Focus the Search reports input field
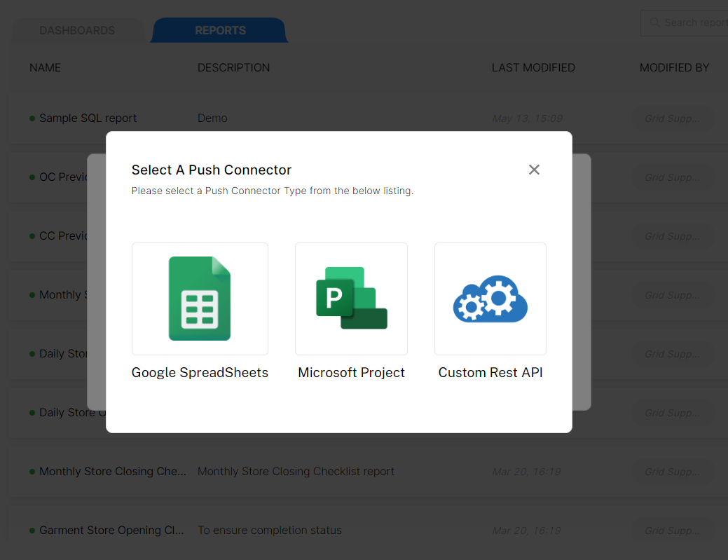Viewport: 728px width, 560px height. 694,23
